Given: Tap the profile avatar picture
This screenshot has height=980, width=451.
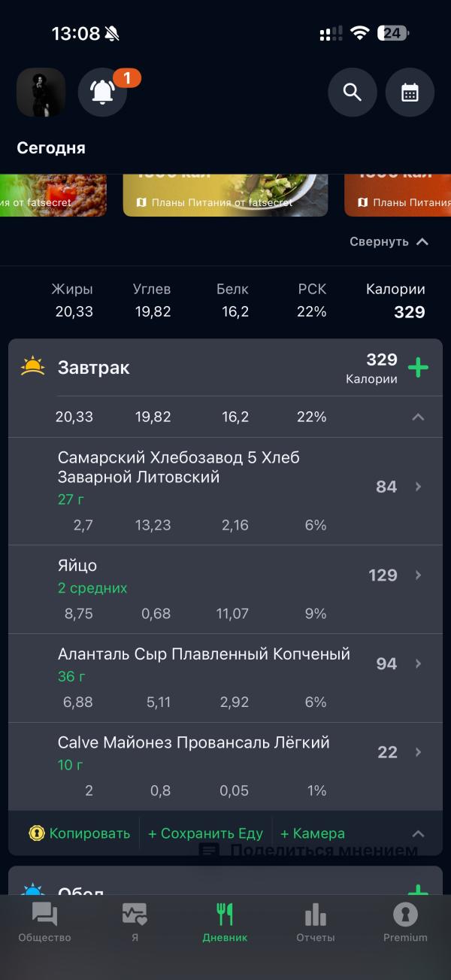Looking at the screenshot, I should [41, 93].
